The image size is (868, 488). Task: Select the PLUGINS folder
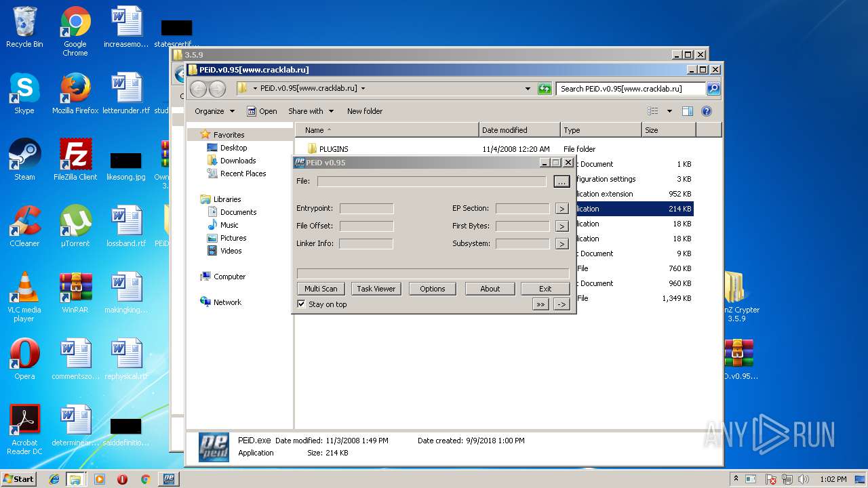(334, 149)
